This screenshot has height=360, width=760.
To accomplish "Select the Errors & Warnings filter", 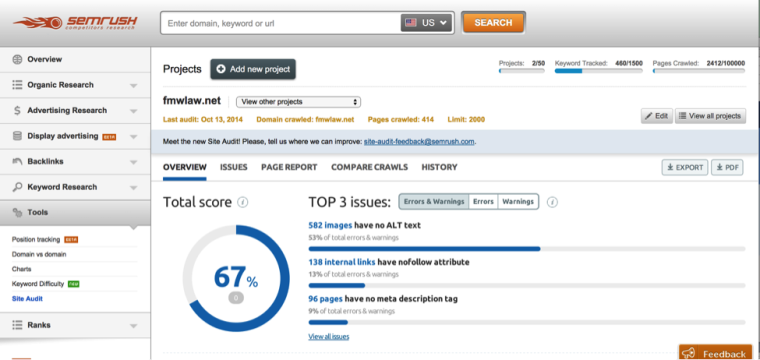I will click(434, 202).
